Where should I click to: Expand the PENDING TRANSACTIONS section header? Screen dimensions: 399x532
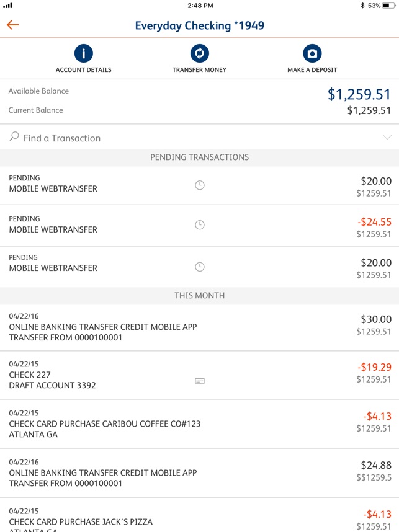199,157
